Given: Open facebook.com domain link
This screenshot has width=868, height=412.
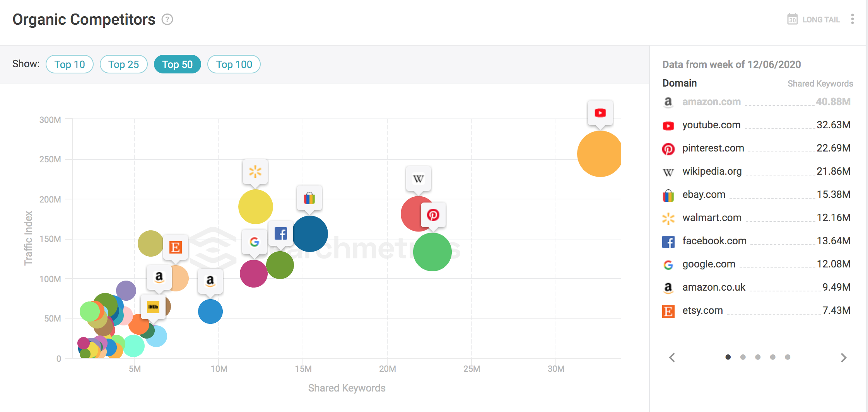Looking at the screenshot, I should tap(714, 241).
